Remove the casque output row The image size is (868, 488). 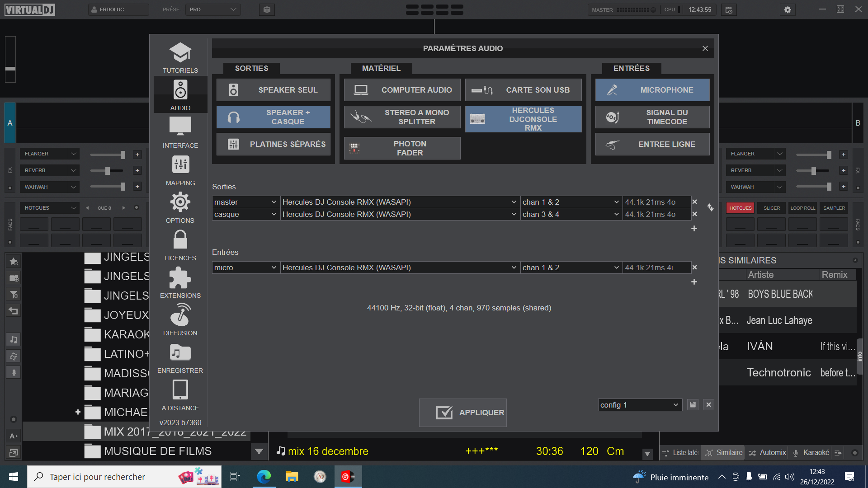click(x=695, y=214)
